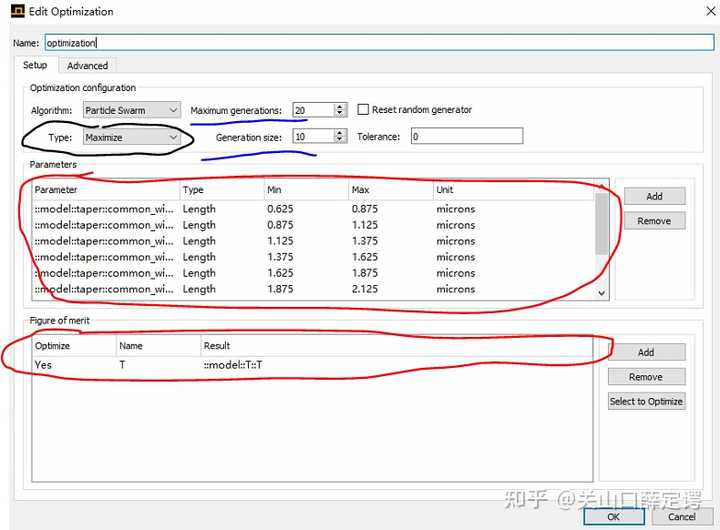
Task: Click the Yes cell in Optimize column
Action: [x=43, y=365]
